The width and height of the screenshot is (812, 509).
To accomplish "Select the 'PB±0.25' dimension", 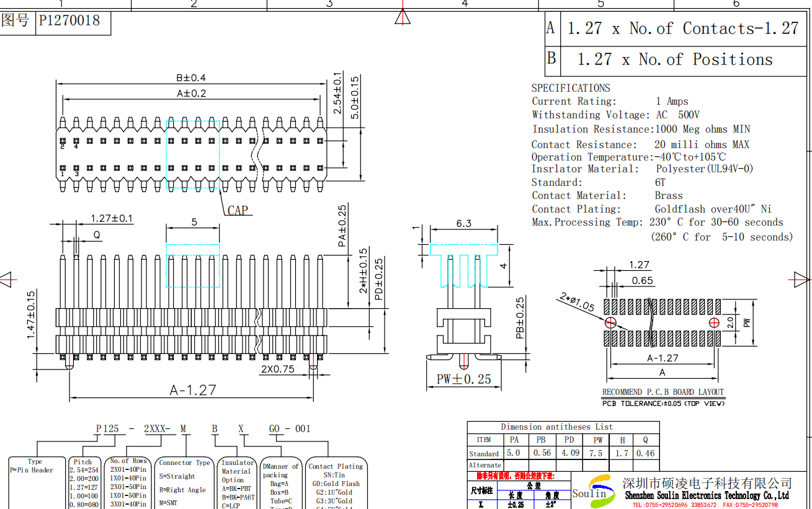I will (x=520, y=318).
